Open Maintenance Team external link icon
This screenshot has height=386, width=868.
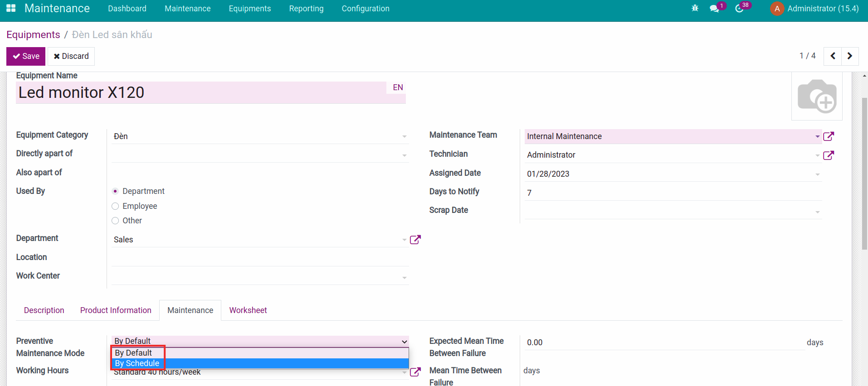(829, 136)
